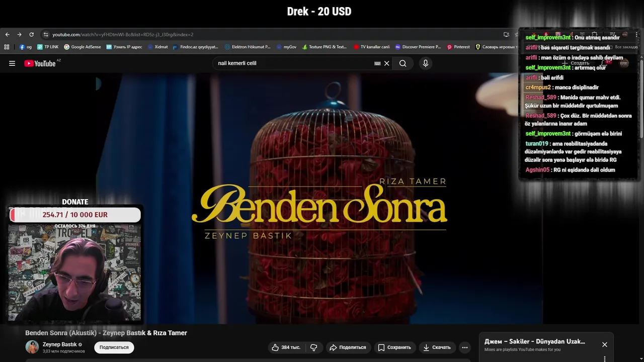
Task: Go to the YouTube home logo
Action: pyautogui.click(x=40, y=63)
